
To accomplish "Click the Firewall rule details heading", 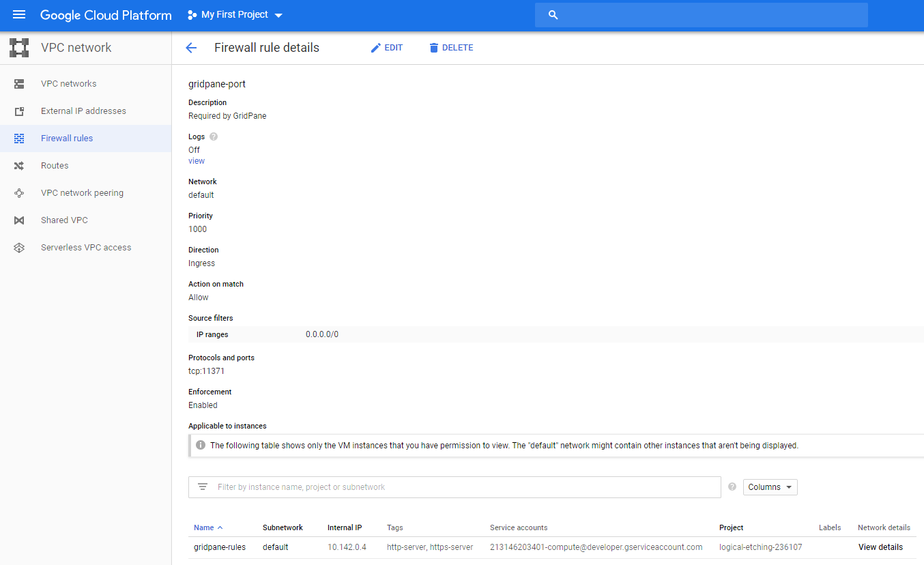I will (x=267, y=48).
